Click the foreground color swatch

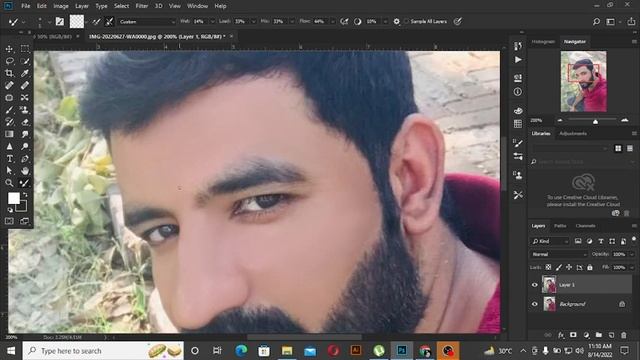[13, 198]
